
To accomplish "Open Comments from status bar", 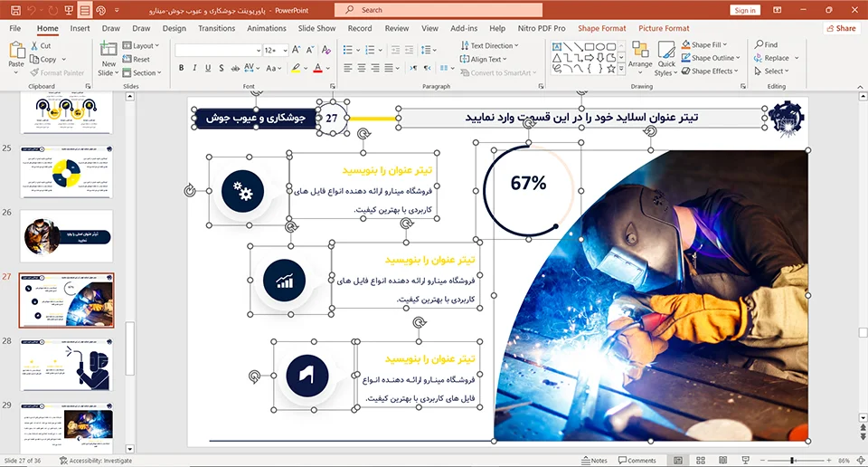I will (x=637, y=461).
